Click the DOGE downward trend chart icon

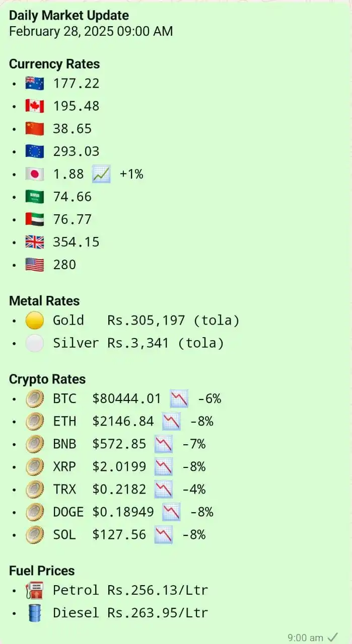click(x=171, y=512)
